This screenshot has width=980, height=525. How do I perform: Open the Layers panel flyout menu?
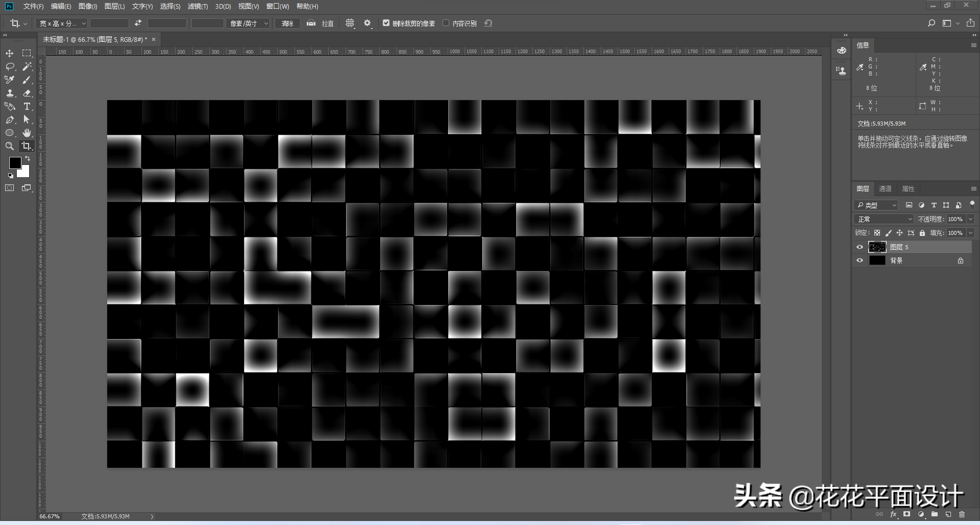(x=973, y=189)
